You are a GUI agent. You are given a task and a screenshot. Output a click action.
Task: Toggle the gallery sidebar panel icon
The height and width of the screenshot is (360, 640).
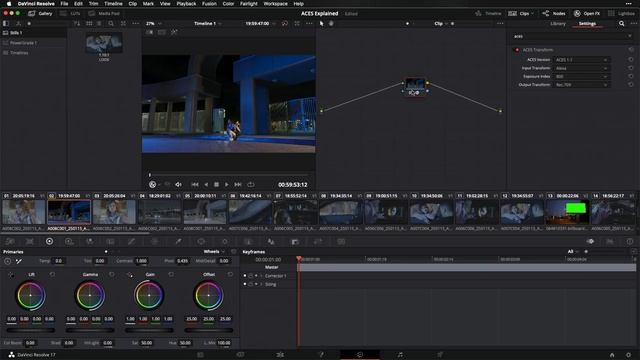(x=6, y=24)
